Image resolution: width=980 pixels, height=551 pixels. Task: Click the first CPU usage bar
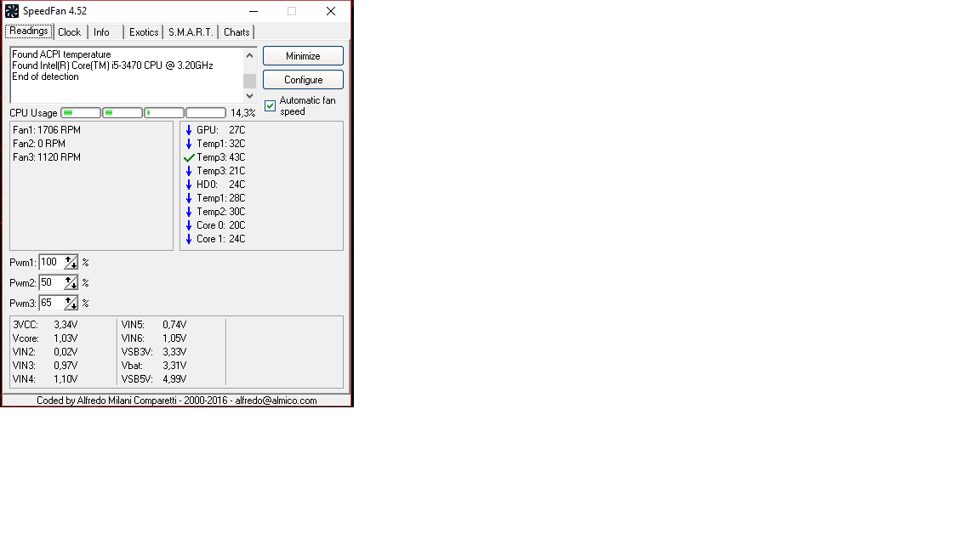point(81,112)
